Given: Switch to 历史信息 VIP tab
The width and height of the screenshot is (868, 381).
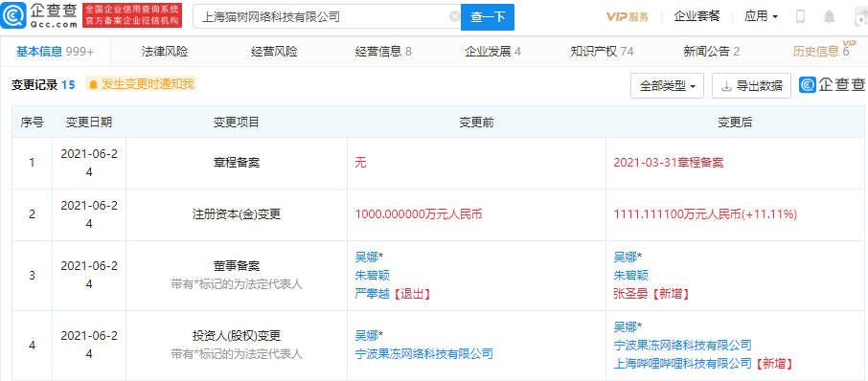Looking at the screenshot, I should pos(823,51).
